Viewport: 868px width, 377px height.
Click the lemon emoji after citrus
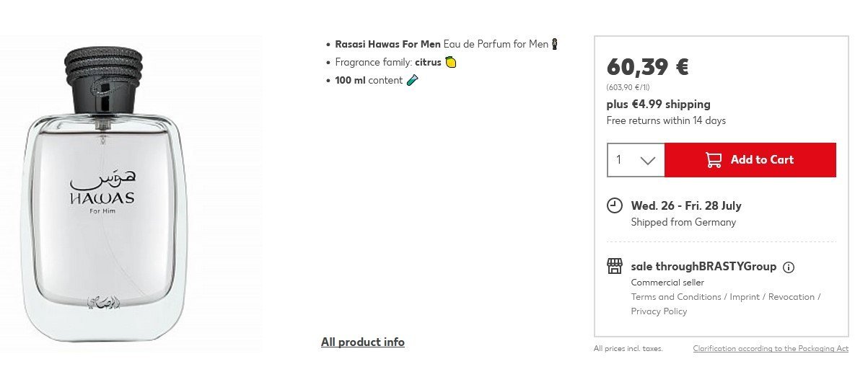point(451,63)
